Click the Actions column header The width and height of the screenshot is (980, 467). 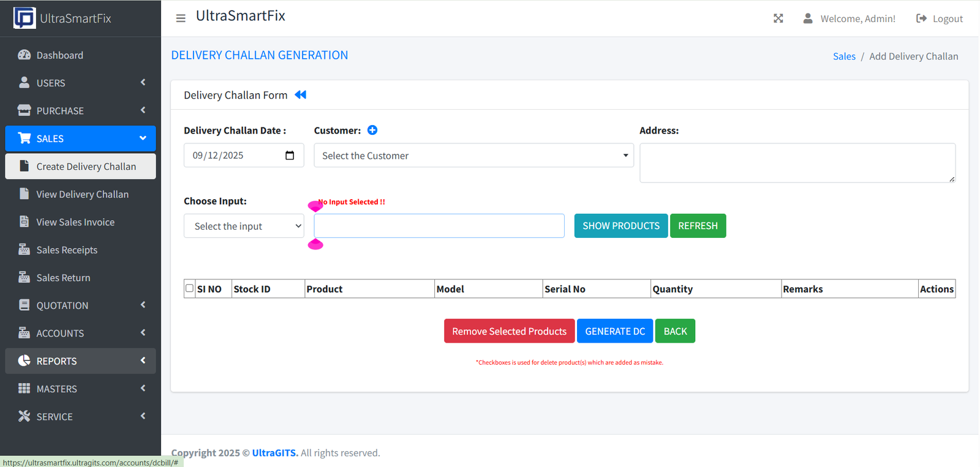(x=937, y=289)
